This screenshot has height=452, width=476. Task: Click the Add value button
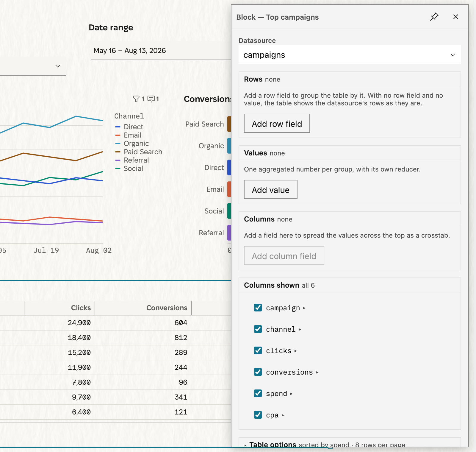click(x=270, y=189)
